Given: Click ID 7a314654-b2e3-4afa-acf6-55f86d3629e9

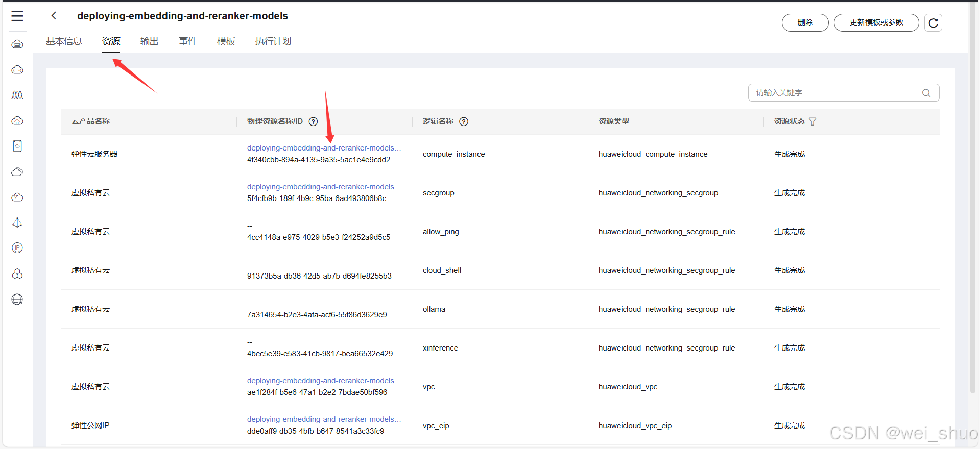Looking at the screenshot, I should pyautogui.click(x=317, y=315).
